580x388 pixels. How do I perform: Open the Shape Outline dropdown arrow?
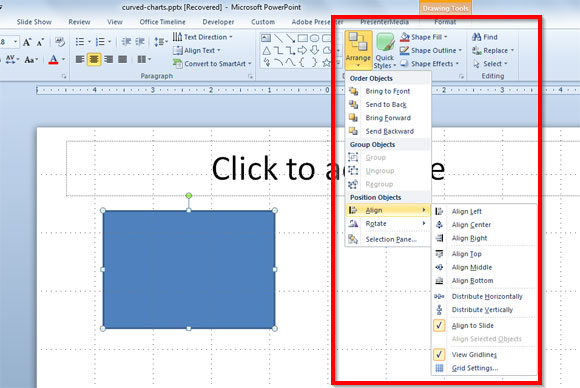460,50
